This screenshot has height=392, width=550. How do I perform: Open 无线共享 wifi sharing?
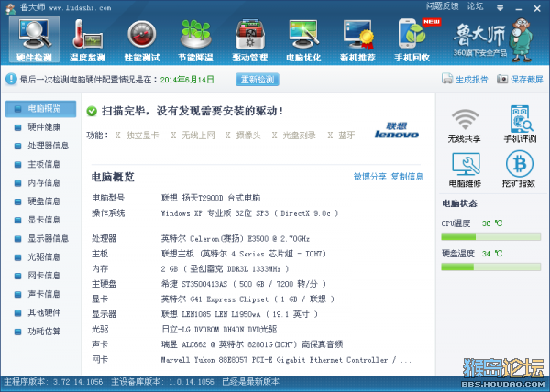[x=465, y=125]
